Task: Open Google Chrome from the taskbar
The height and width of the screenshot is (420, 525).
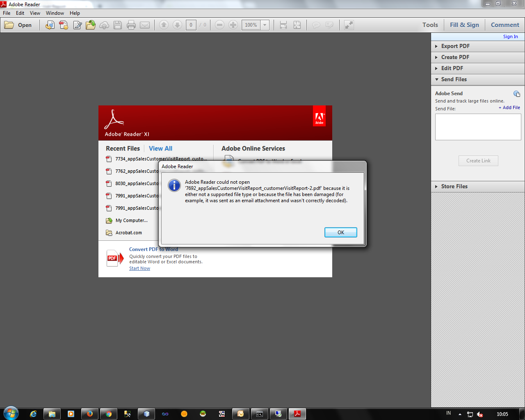Action: pyautogui.click(x=109, y=414)
